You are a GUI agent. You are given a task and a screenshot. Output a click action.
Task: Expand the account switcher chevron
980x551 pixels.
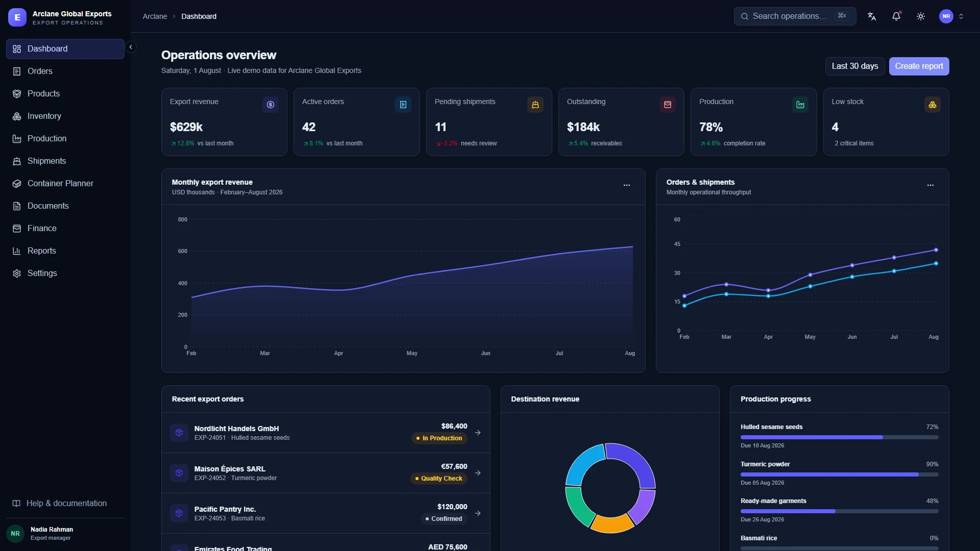click(961, 16)
